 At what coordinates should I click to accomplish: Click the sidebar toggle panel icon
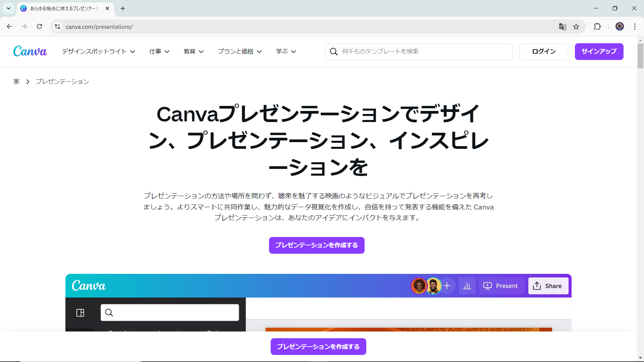80,312
